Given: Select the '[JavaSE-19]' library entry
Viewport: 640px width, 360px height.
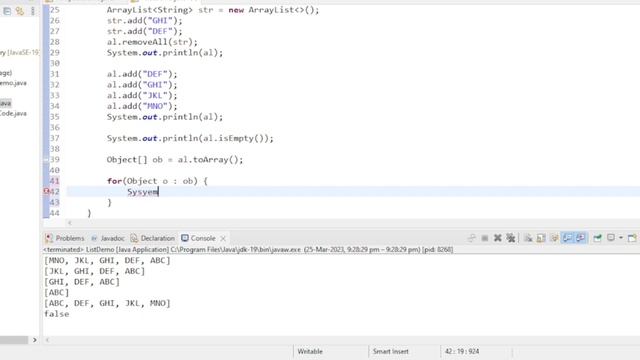Looking at the screenshot, I should click(x=20, y=52).
